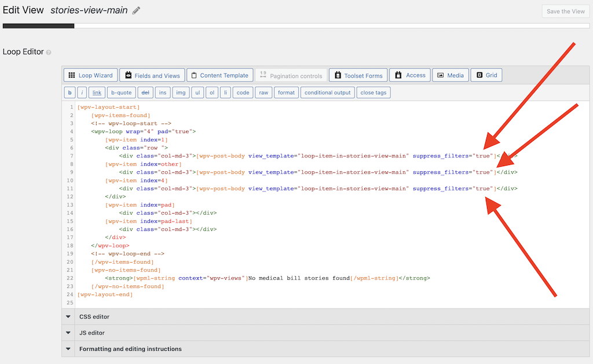The image size is (593, 364).
Task: Insert li list item tag
Action: [x=225, y=93]
